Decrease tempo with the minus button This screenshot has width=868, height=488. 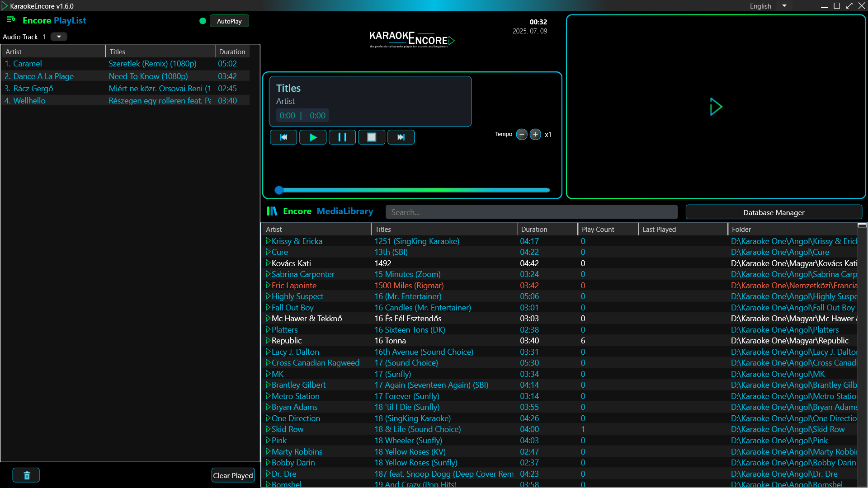click(x=522, y=135)
